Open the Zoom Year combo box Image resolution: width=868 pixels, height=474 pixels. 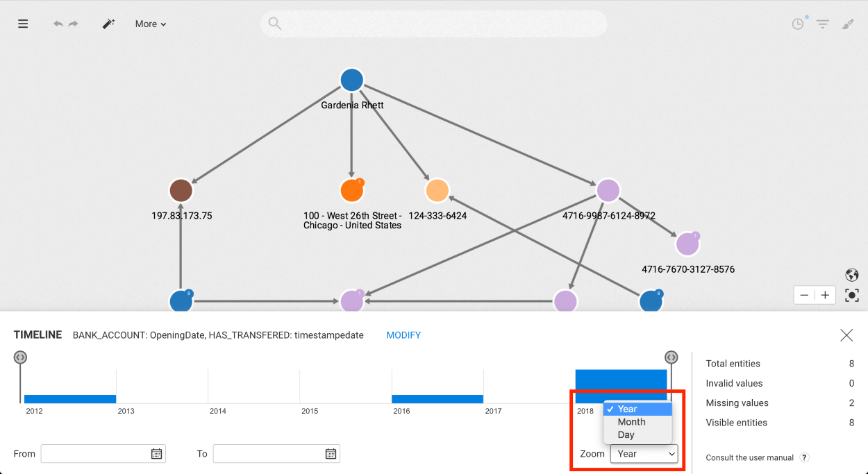(644, 454)
